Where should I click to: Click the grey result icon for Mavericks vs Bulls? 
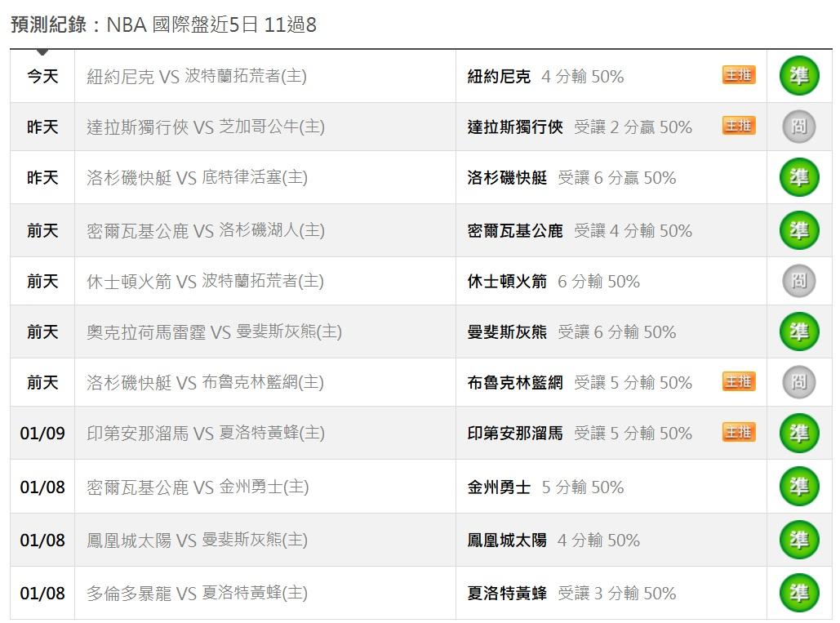799,127
